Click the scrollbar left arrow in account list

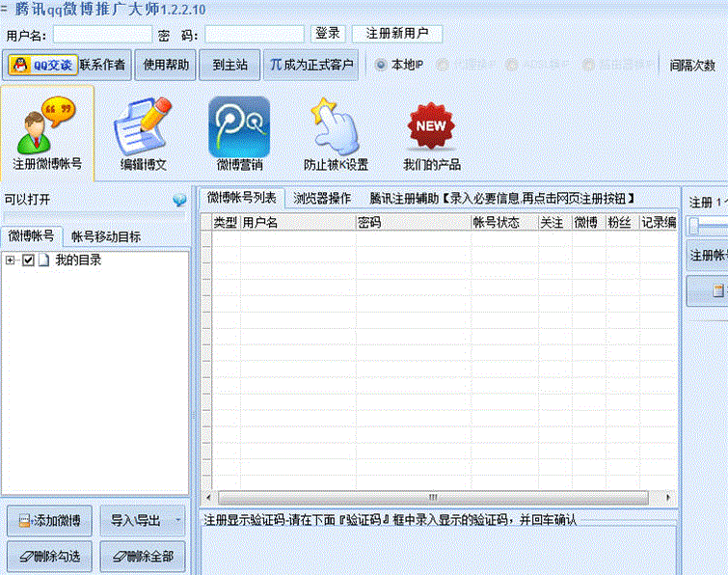tap(208, 498)
